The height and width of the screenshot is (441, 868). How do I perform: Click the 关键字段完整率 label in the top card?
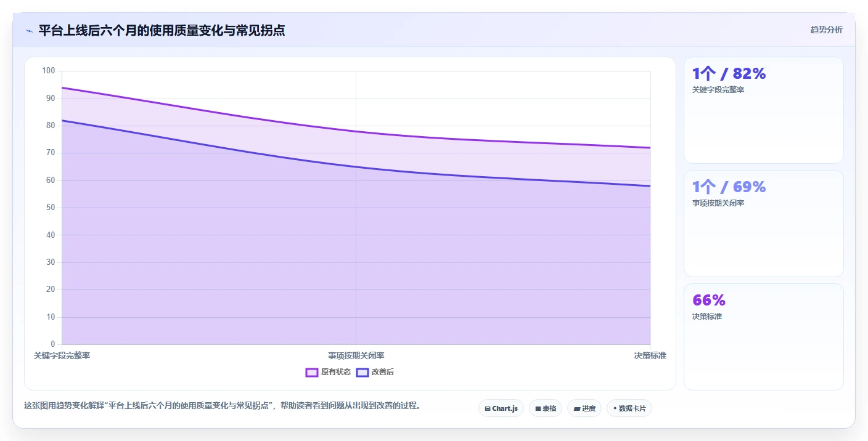click(x=718, y=90)
